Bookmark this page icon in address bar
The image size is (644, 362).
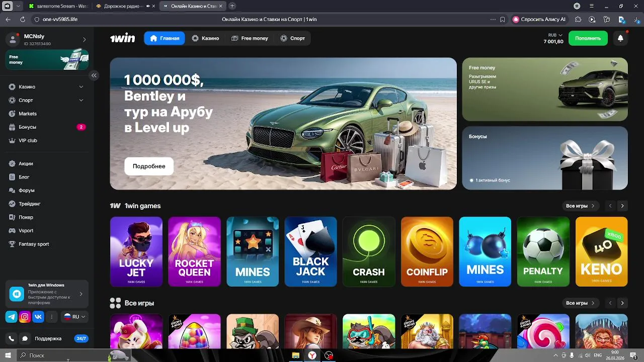click(x=503, y=19)
